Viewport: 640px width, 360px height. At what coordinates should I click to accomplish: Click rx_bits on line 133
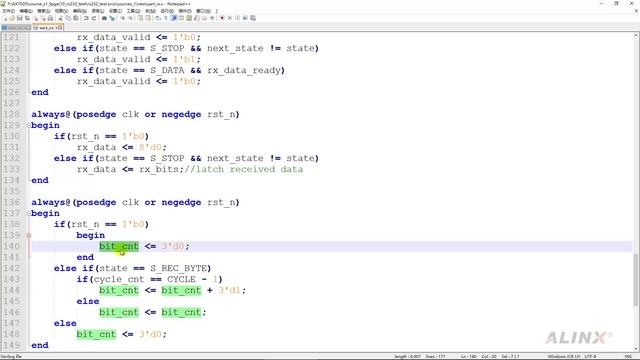pyautogui.click(x=159, y=169)
